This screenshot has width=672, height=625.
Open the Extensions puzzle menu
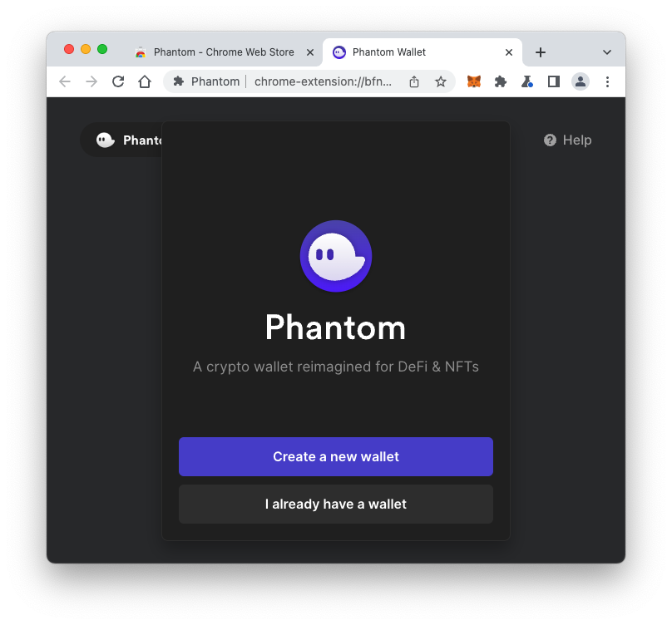[500, 81]
